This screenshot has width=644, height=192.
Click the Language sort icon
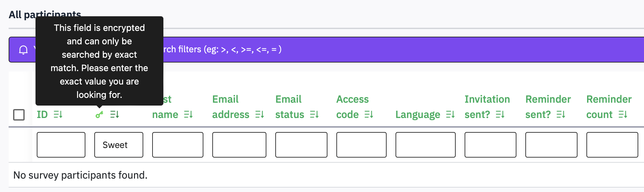(450, 114)
